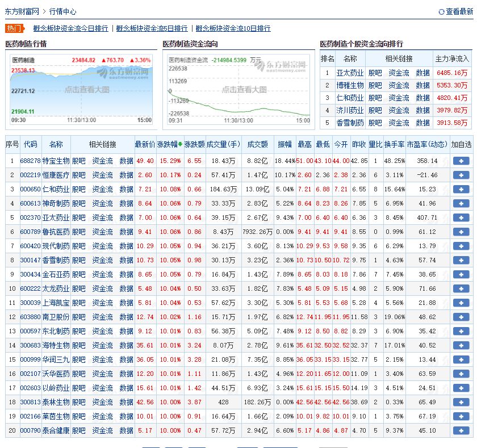Open stock code 300039 link
The image size is (477, 448).
(30, 303)
